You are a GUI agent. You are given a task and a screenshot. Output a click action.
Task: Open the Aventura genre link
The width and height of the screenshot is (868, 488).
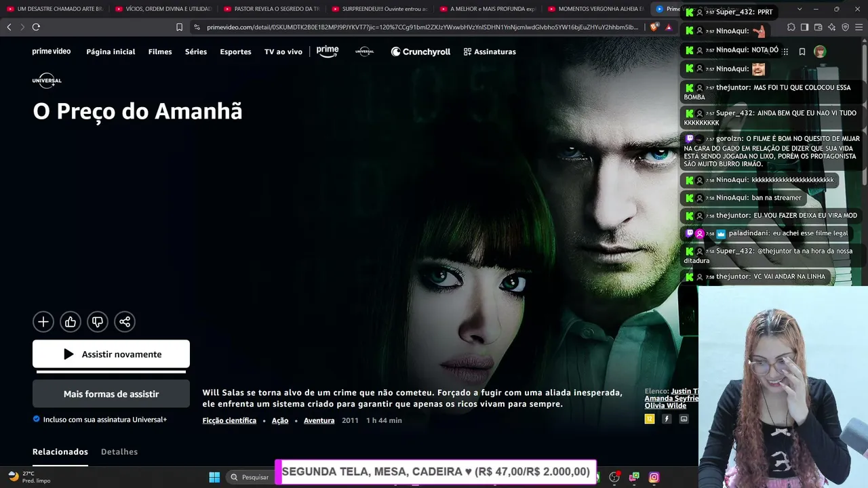point(319,420)
